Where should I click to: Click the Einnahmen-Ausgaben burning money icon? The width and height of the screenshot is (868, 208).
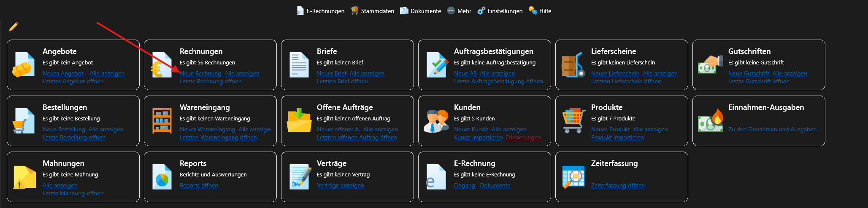click(x=710, y=121)
